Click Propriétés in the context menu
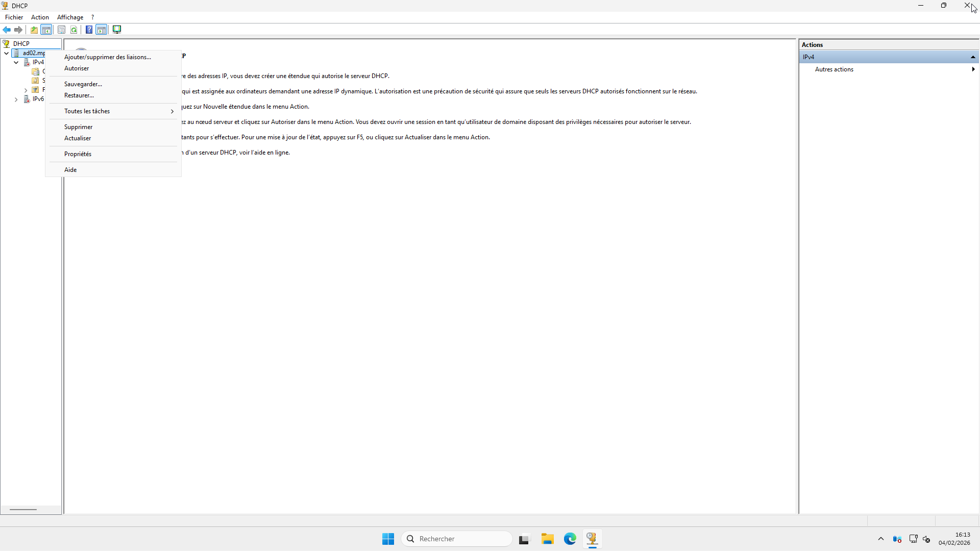This screenshot has height=555, width=980. [78, 154]
